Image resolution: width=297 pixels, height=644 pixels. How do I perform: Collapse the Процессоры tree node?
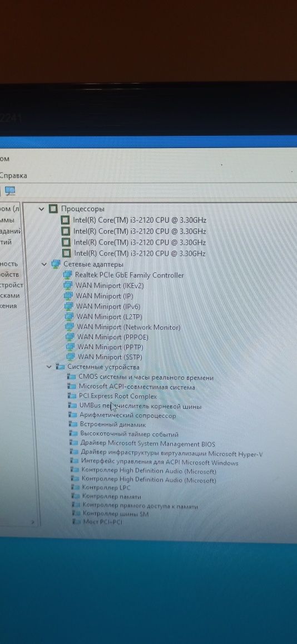coord(41,209)
